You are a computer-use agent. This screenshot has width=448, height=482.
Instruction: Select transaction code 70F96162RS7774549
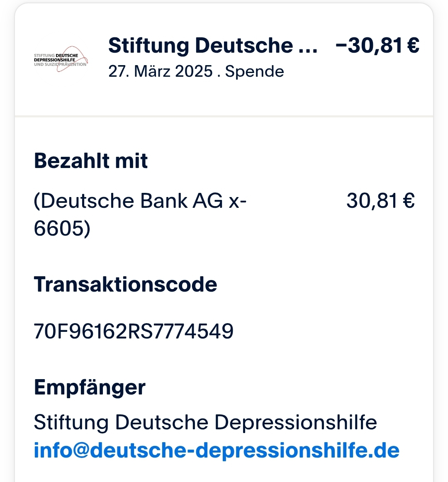pos(134,331)
